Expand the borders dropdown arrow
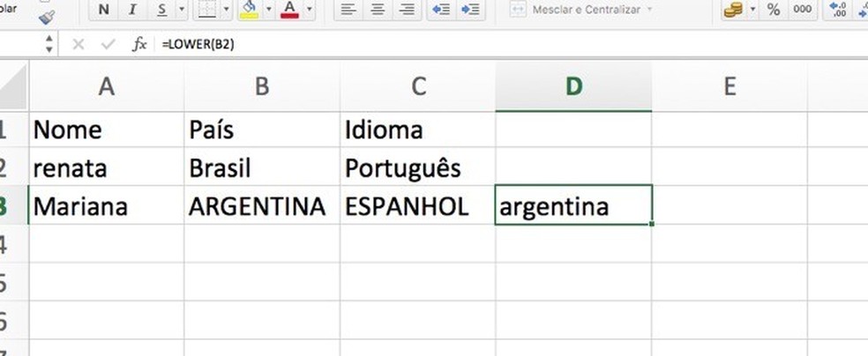This screenshot has height=356, width=868. tap(227, 10)
